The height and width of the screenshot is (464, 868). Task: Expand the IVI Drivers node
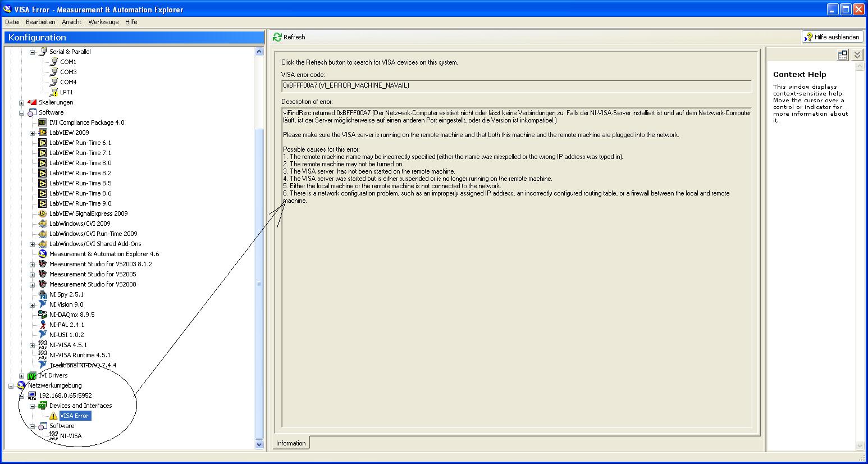(x=21, y=376)
